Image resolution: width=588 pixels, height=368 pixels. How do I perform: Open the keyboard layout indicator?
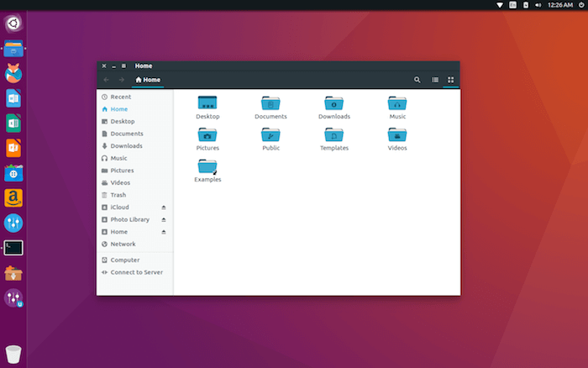click(x=512, y=5)
